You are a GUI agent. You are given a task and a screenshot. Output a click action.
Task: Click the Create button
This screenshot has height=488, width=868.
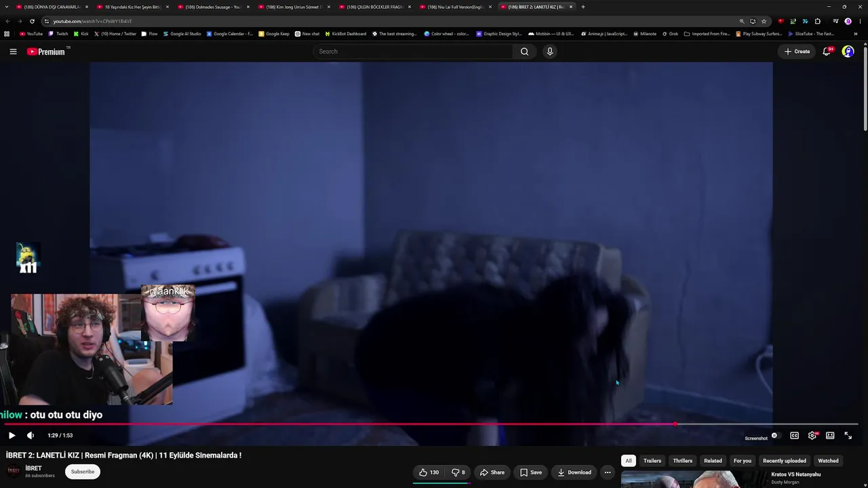click(797, 52)
